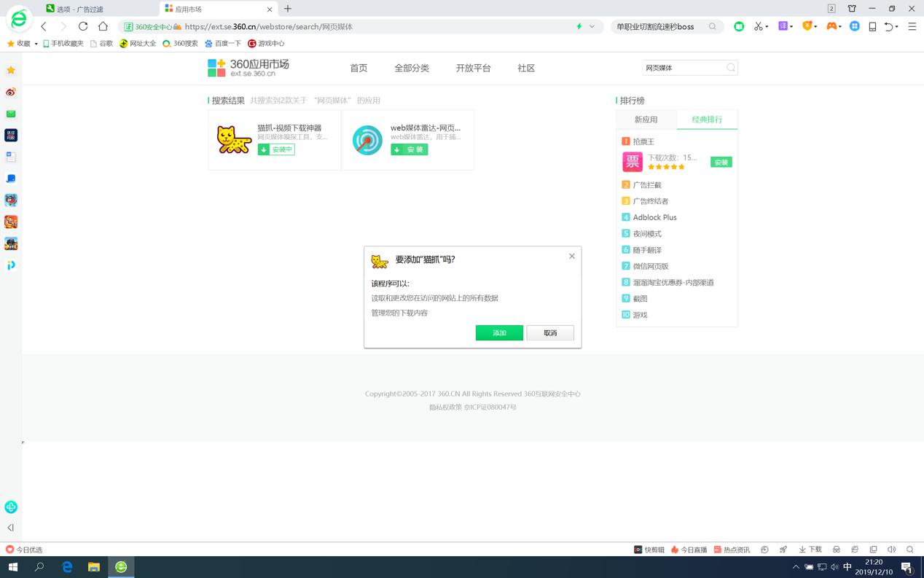This screenshot has height=578, width=924.
Task: Click 添加 to confirm adding 猫抓
Action: tap(499, 332)
